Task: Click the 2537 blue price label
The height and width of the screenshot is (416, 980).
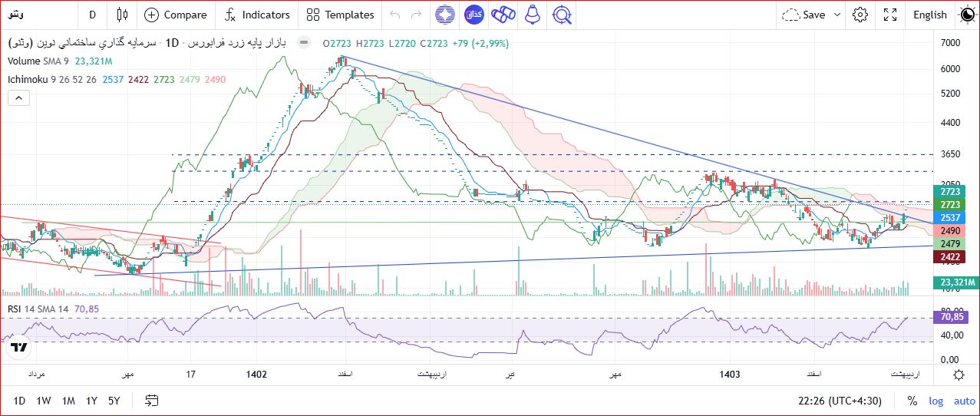Action: [x=950, y=217]
